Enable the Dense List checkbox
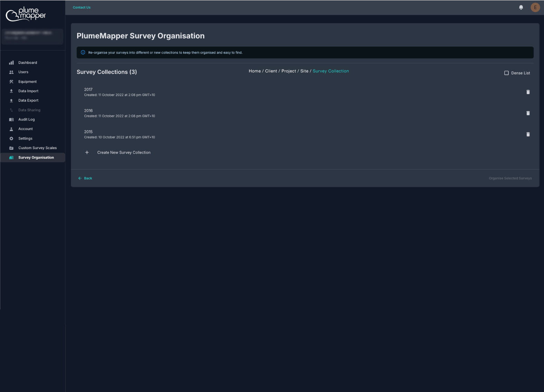This screenshot has height=392, width=544. pyautogui.click(x=506, y=73)
